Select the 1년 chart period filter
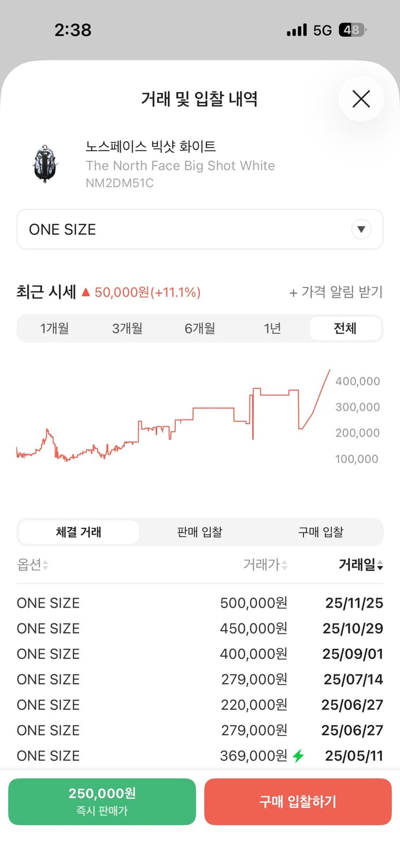This screenshot has height=868, width=400. [272, 328]
